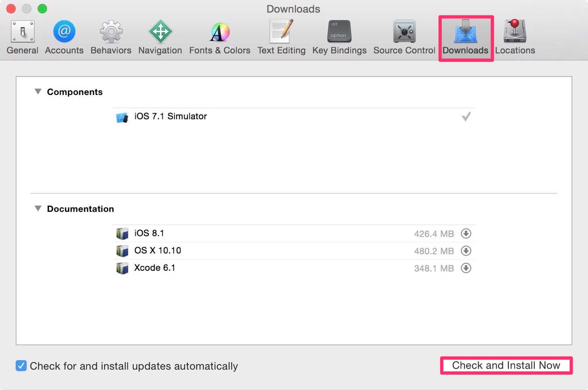Screen dimensions: 588x390
Task: Select the OS X 10.10 row label
Action: (157, 251)
